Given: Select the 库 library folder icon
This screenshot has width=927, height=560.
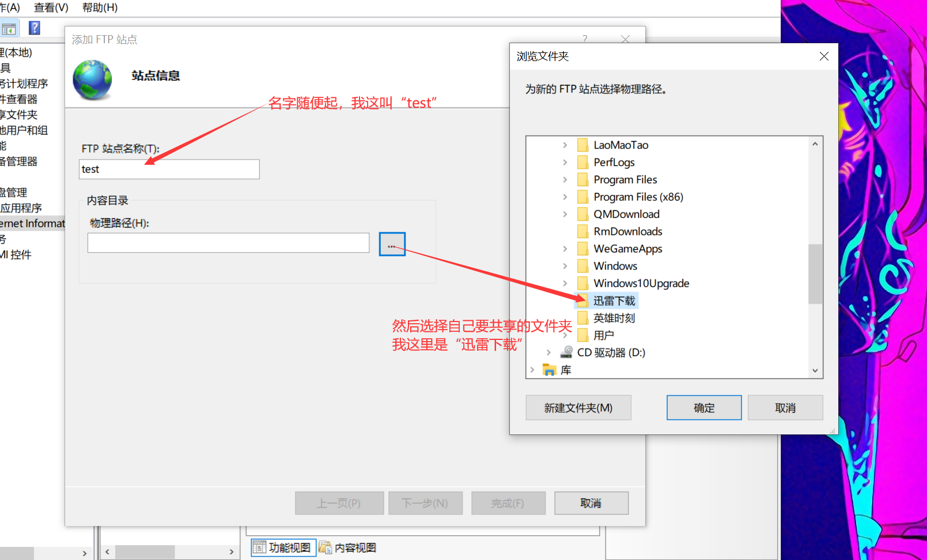Looking at the screenshot, I should tap(550, 370).
